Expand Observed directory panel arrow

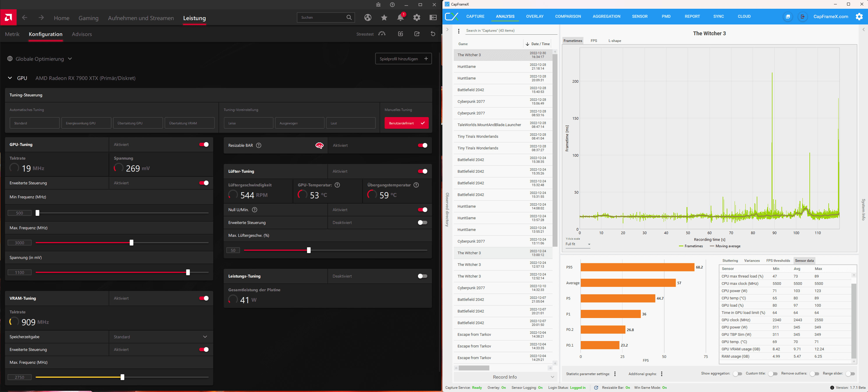447,30
